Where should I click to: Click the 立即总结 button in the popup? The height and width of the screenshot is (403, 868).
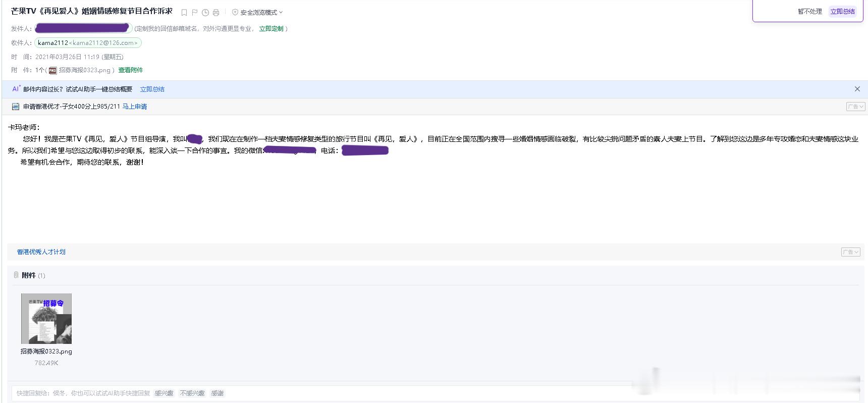tap(843, 12)
